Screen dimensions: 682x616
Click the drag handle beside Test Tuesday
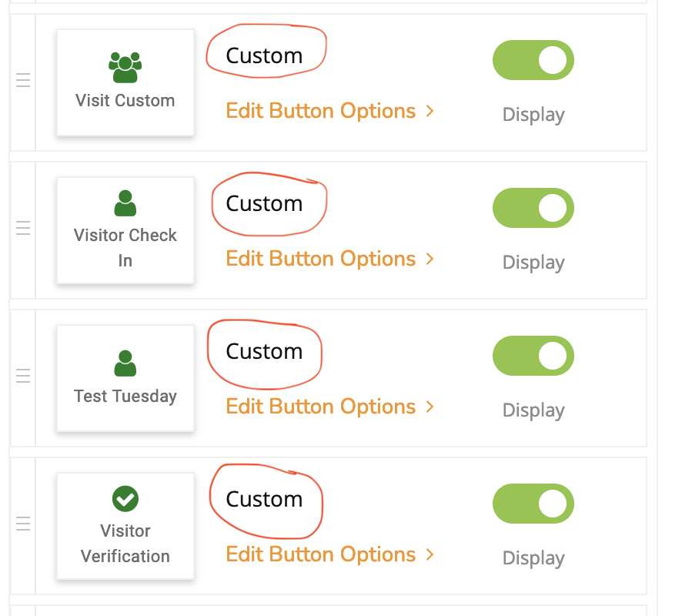coord(23,376)
